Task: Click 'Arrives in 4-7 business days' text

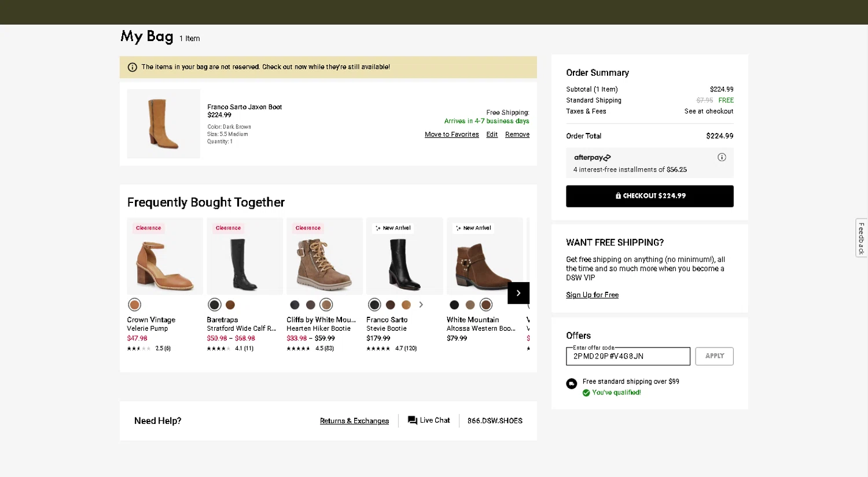Action: [487, 121]
